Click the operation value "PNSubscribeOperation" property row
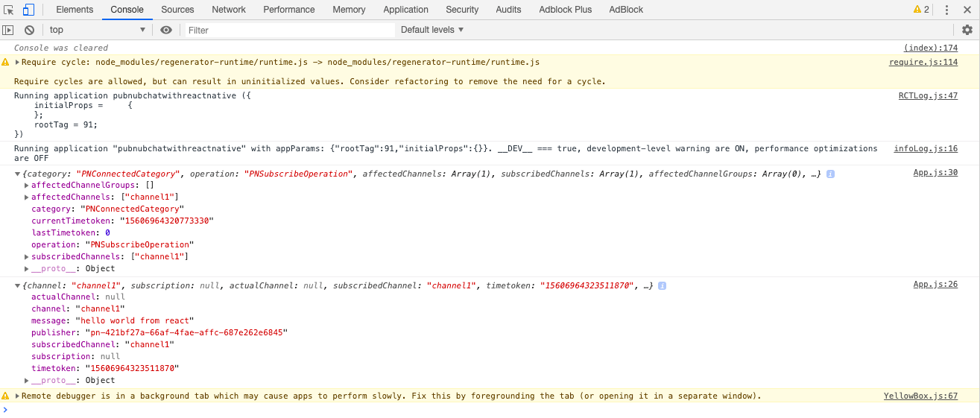Screen dimensions: 980x418 point(112,244)
